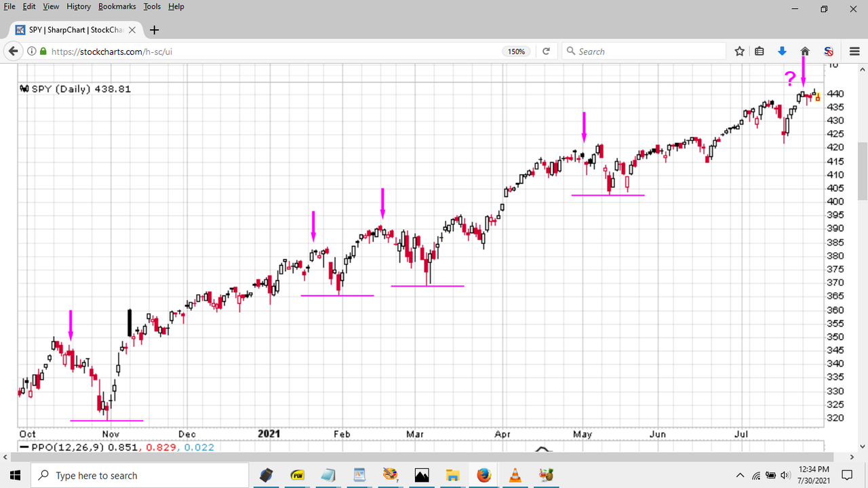Open the File Explorer taskbar icon
Screen dimensions: 868x488
(452, 475)
